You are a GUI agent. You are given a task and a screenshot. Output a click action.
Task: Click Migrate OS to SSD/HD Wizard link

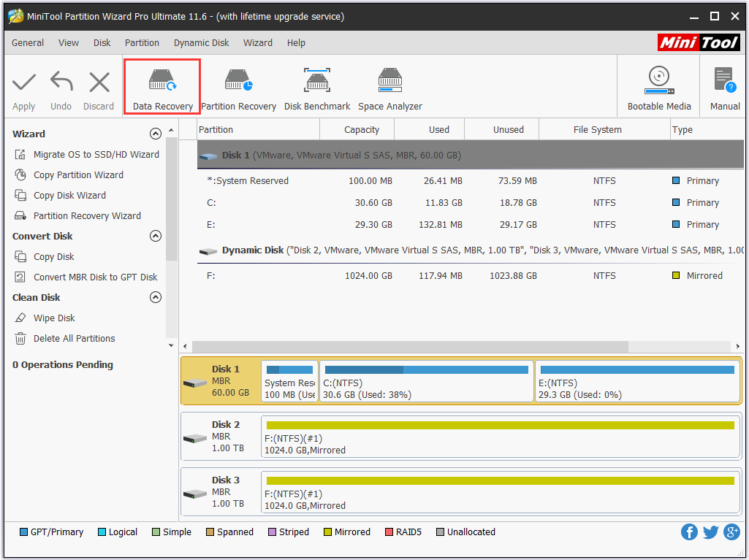[x=96, y=155]
